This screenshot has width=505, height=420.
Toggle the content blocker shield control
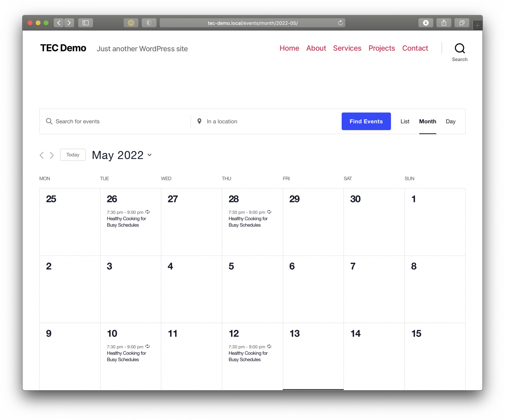click(149, 23)
